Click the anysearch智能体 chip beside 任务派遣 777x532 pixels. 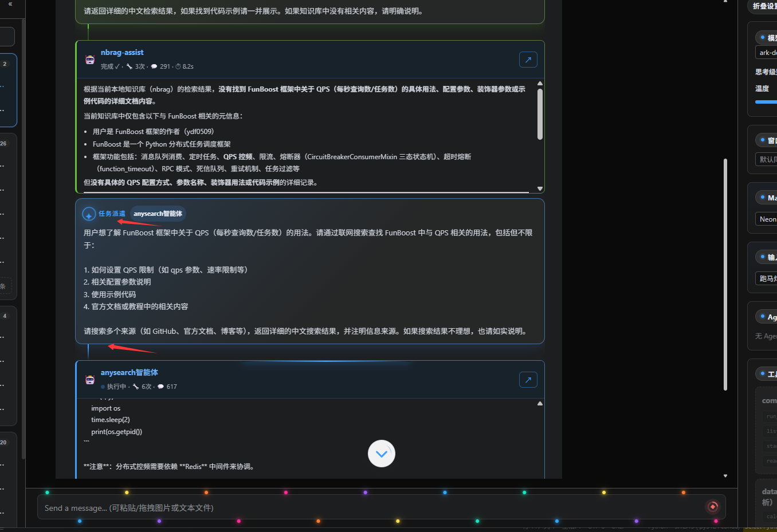click(158, 214)
